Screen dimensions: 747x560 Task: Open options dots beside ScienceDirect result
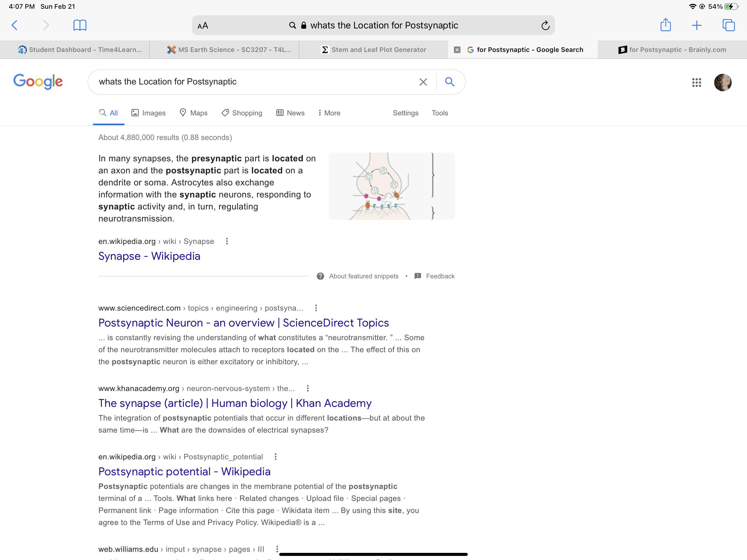tap(316, 308)
